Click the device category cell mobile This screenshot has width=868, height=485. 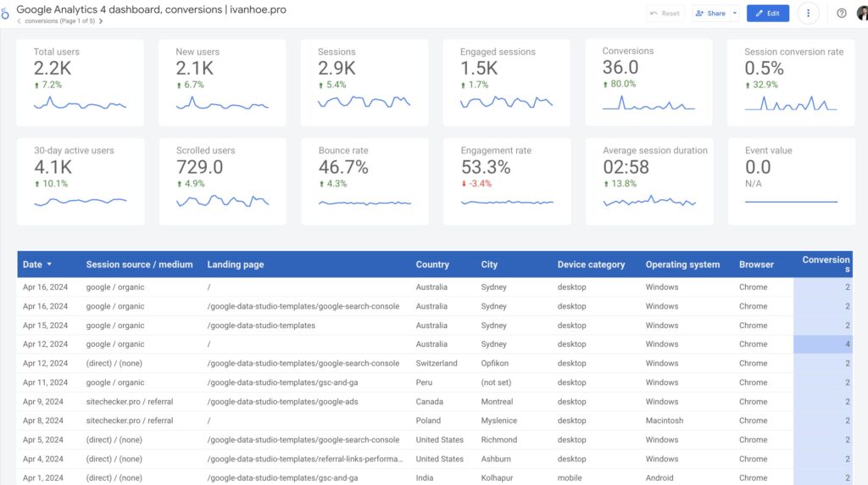(570, 478)
